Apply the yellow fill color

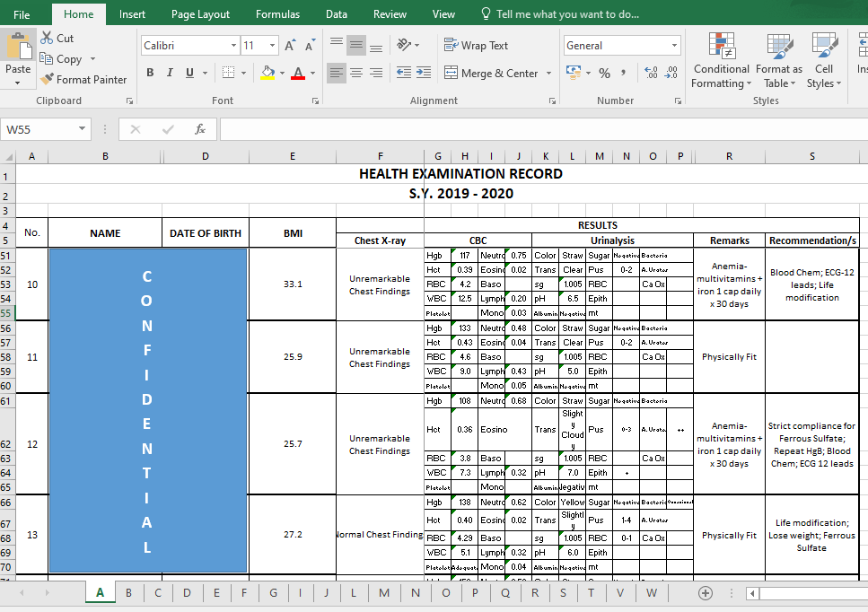click(x=267, y=73)
